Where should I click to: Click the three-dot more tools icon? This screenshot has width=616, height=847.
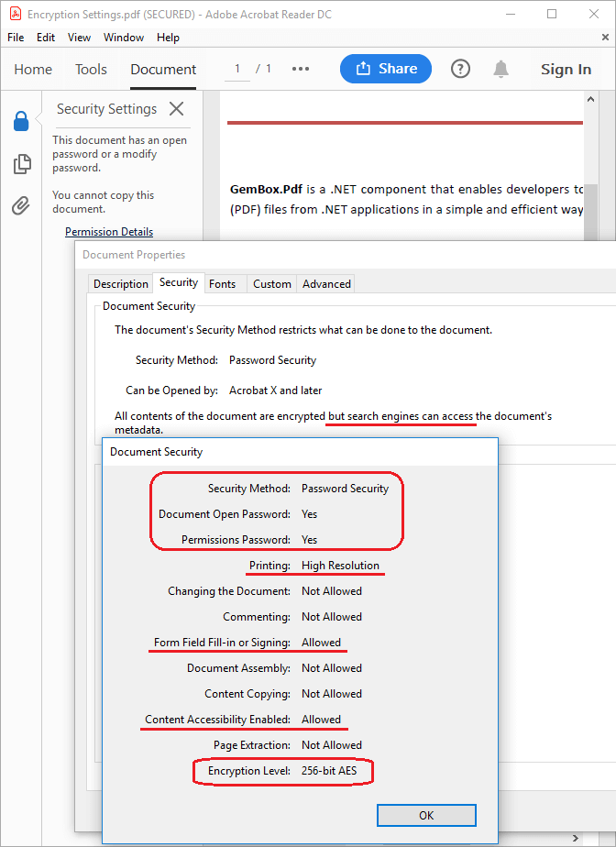tap(301, 69)
